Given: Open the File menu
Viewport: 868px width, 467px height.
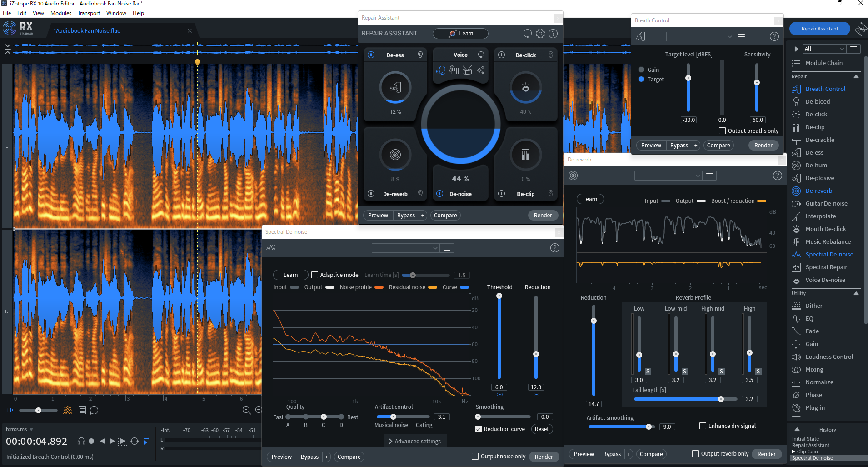Looking at the screenshot, I should click(7, 13).
